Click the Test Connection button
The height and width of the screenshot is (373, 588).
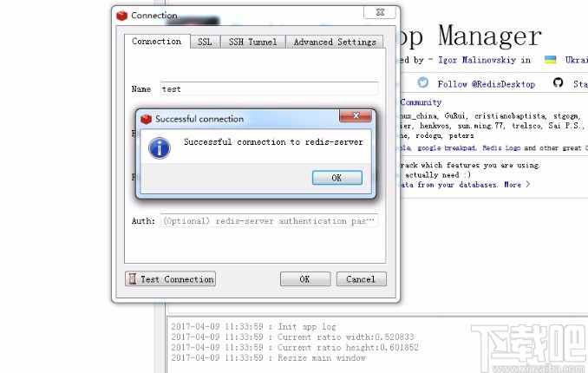pos(170,278)
